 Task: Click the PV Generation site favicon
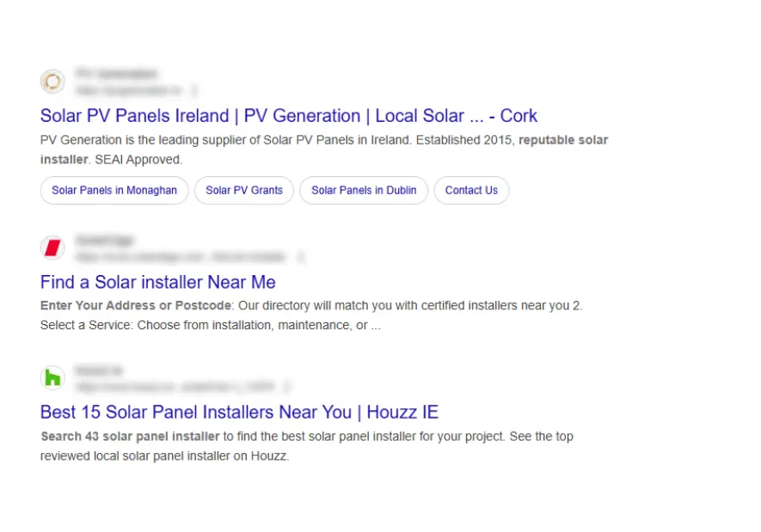click(x=52, y=82)
